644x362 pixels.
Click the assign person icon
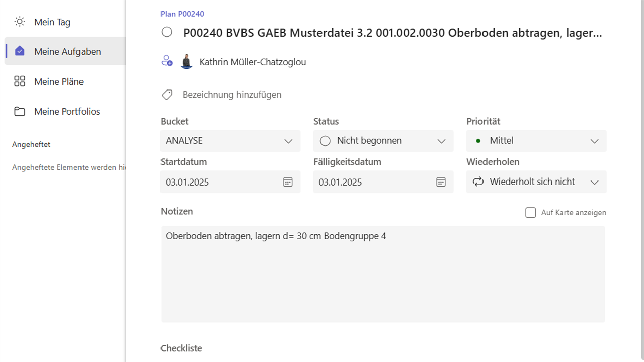pos(167,61)
